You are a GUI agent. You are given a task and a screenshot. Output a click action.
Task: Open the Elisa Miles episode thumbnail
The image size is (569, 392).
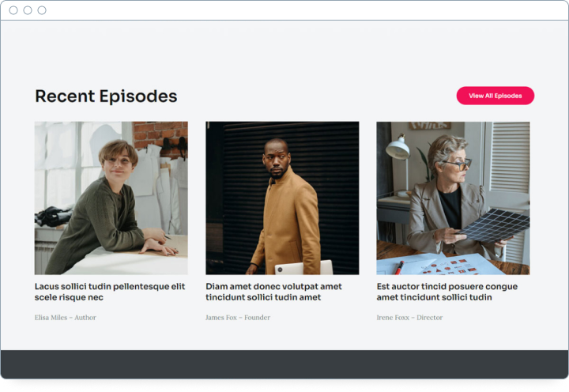[x=111, y=198]
